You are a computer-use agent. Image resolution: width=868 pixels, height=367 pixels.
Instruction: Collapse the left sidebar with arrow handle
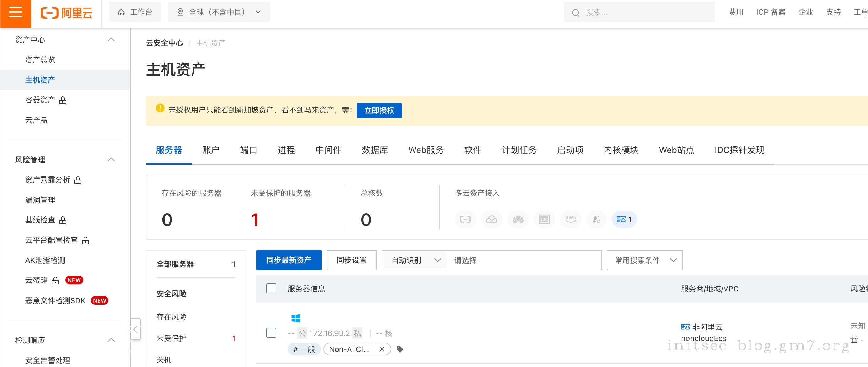tap(135, 329)
